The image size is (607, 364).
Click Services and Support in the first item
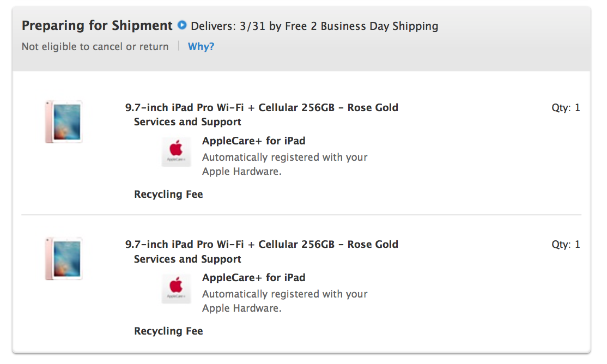point(187,122)
